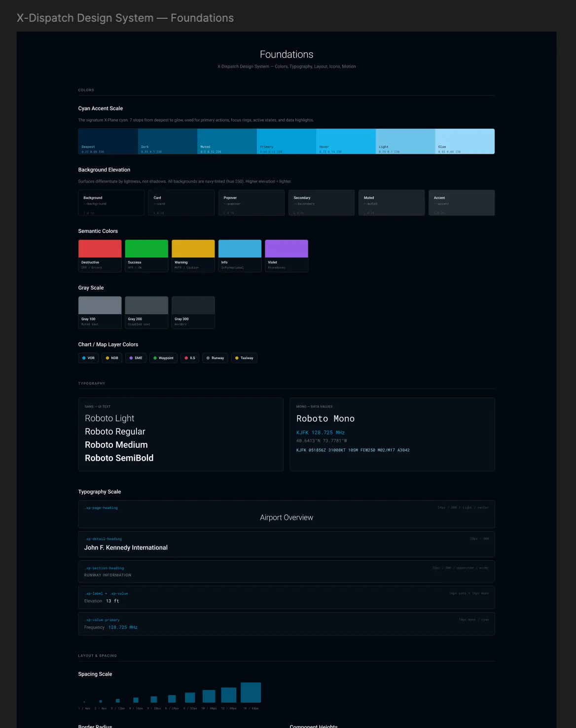Click the Runway layer chip
This screenshot has width=576, height=728.
coord(215,358)
